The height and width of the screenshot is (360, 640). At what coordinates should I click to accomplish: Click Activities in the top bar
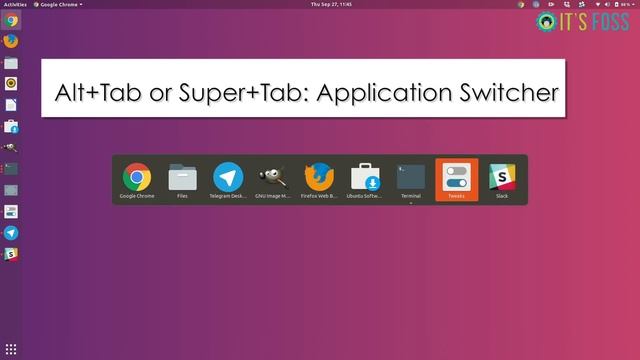pos(15,4)
